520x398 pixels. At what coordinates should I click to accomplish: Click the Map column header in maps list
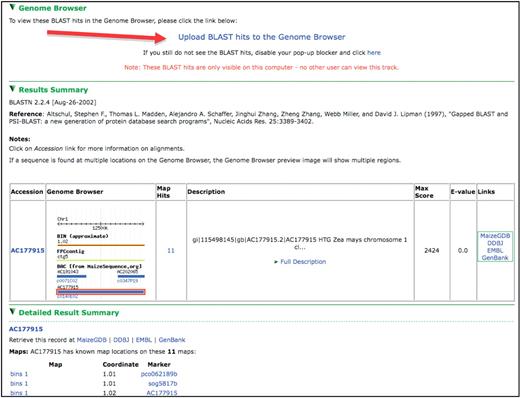[55, 364]
